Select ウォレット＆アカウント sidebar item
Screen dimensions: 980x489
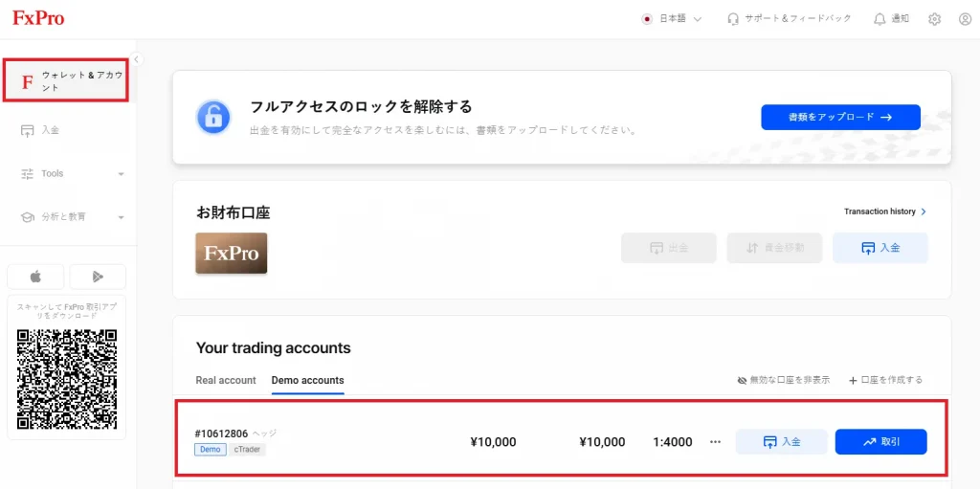coord(66,80)
